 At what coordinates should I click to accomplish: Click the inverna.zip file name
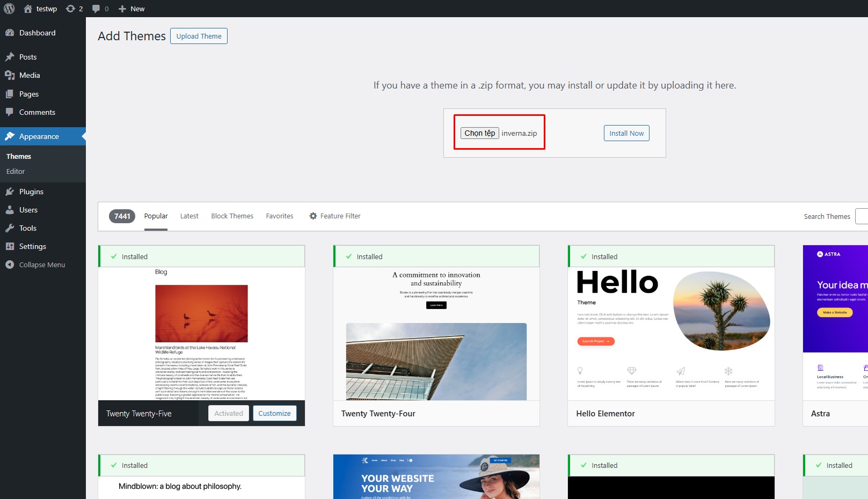519,133
